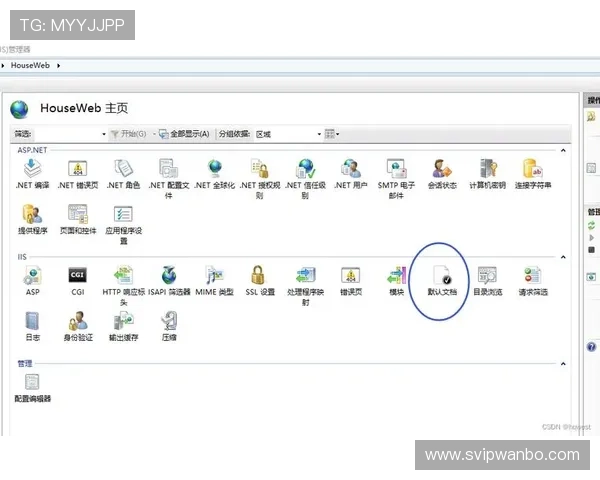600x480 pixels.
Task: Click the 开始(G) filter button
Action: pos(130,134)
